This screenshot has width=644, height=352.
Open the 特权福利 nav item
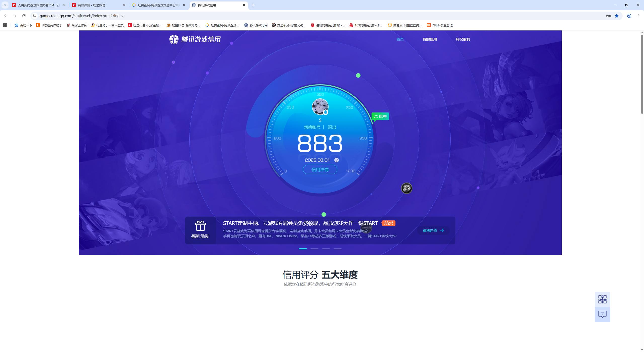pos(463,39)
